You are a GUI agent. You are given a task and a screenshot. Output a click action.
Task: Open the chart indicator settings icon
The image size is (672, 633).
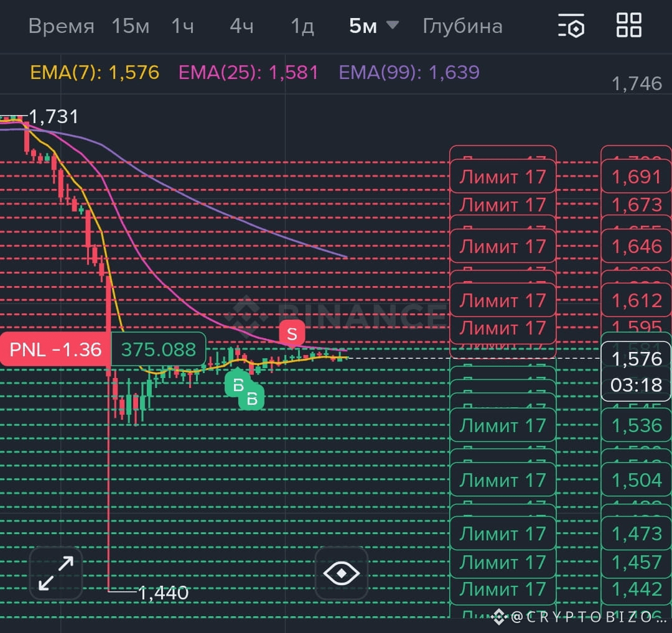pos(571,25)
